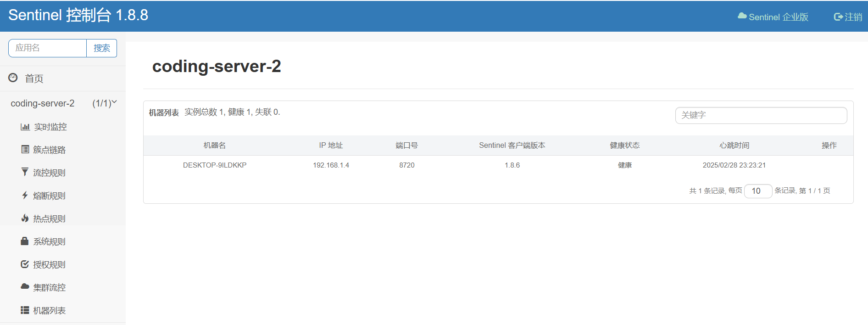Click port number 8720 cell
Viewport: 868px width, 325px height.
point(406,165)
